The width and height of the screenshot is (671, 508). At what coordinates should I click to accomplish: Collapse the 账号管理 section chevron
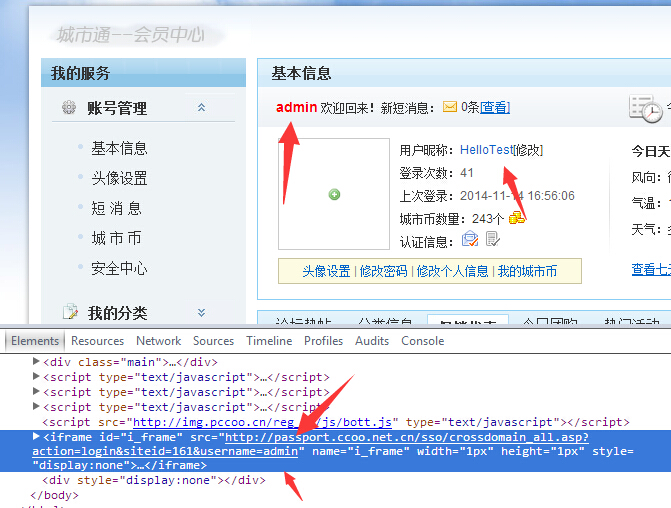201,107
